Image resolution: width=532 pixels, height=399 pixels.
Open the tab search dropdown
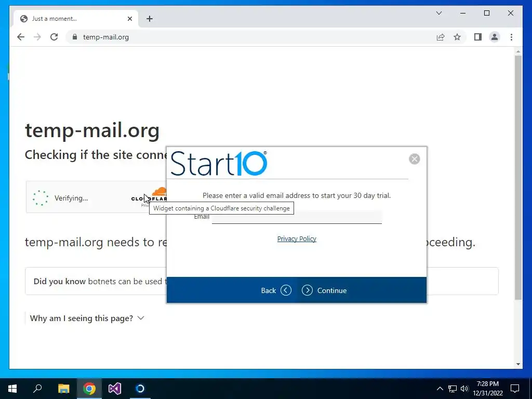click(438, 13)
